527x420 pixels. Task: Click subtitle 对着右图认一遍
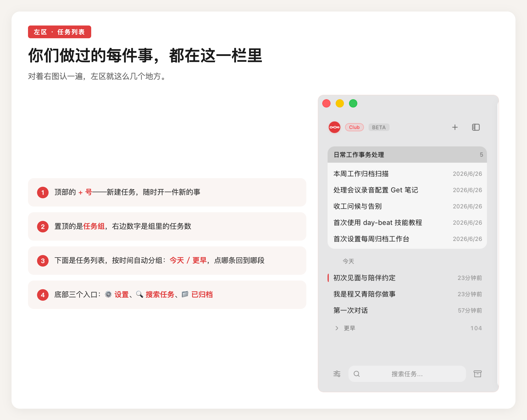[x=55, y=76]
